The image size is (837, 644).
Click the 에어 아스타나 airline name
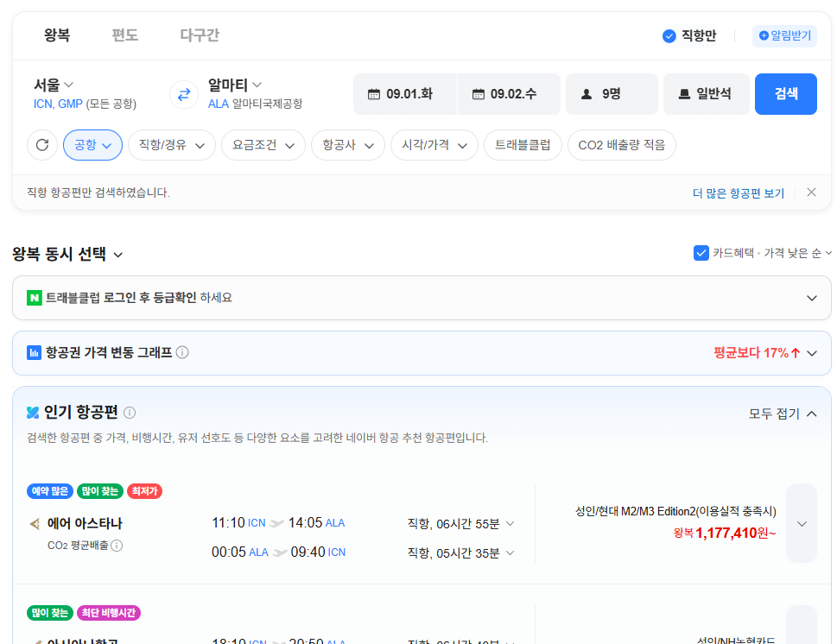(85, 523)
